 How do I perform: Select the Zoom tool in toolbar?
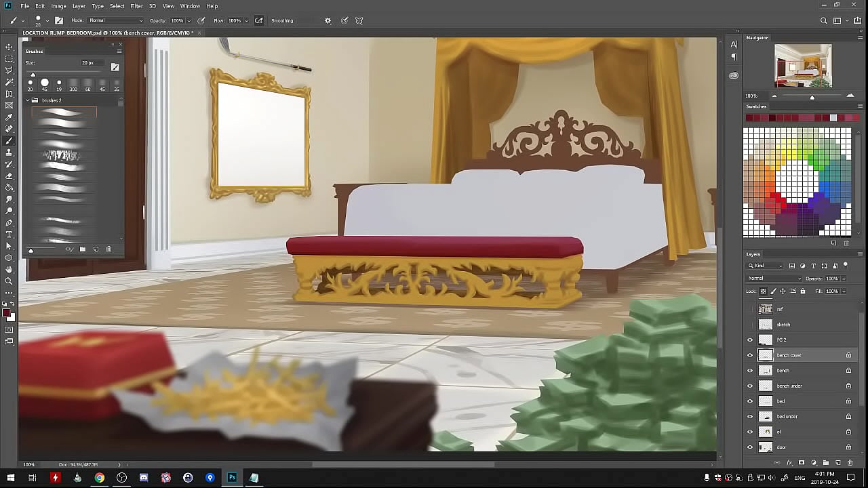coord(9,281)
